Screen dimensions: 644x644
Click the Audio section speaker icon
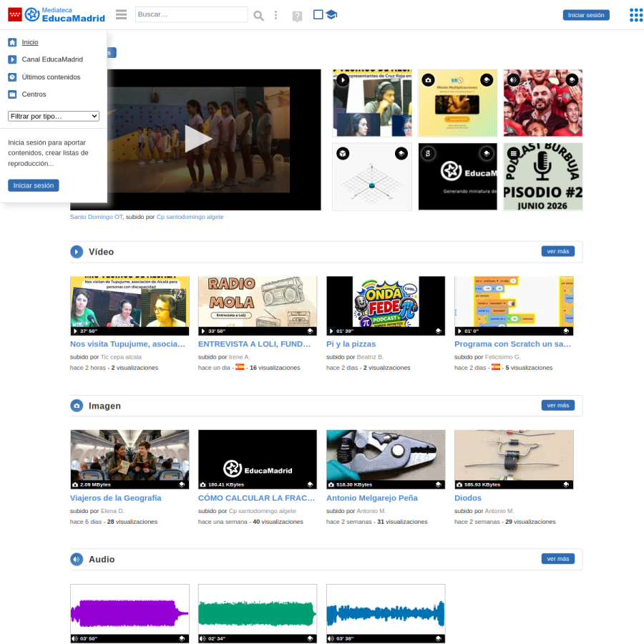[x=77, y=560]
